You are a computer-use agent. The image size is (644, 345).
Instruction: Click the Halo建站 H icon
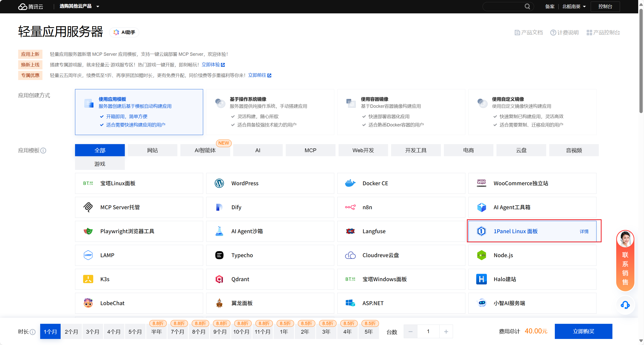481,279
